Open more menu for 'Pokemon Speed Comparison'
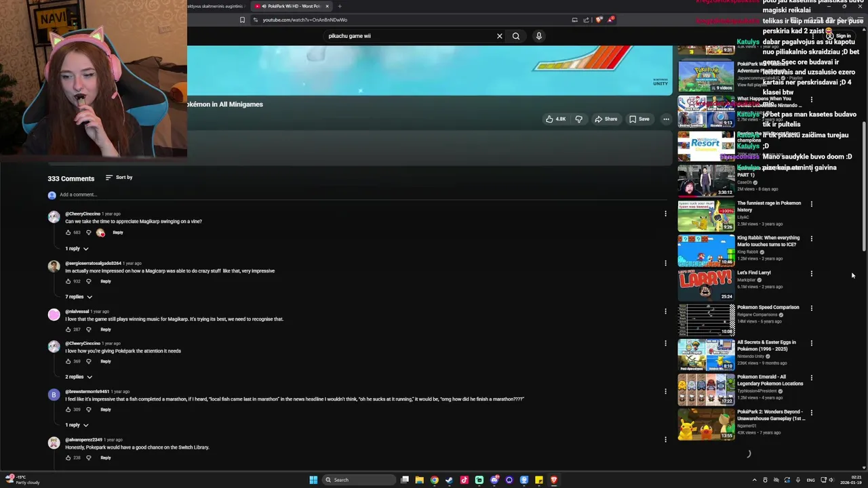The width and height of the screenshot is (868, 488). 812,308
